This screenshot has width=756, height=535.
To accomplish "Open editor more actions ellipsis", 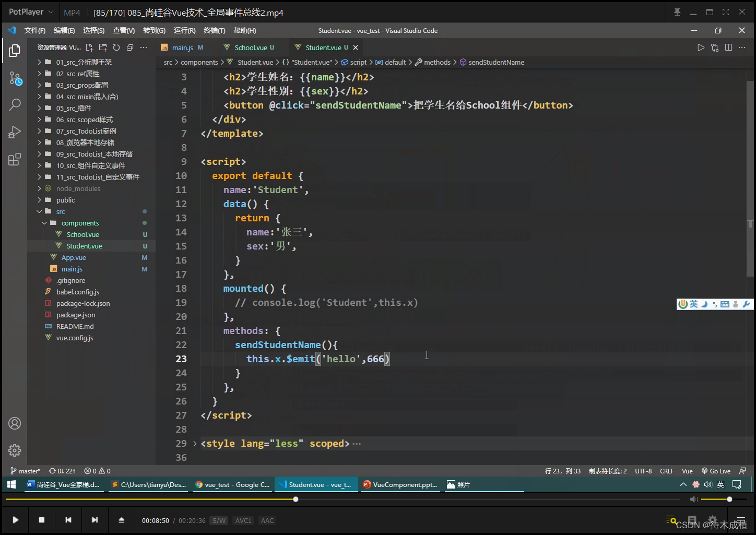I will pyautogui.click(x=742, y=47).
